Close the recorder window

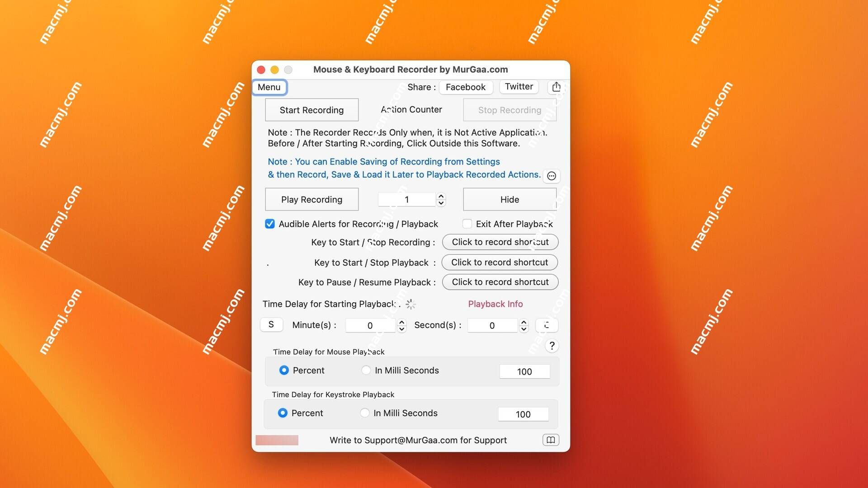[261, 70]
